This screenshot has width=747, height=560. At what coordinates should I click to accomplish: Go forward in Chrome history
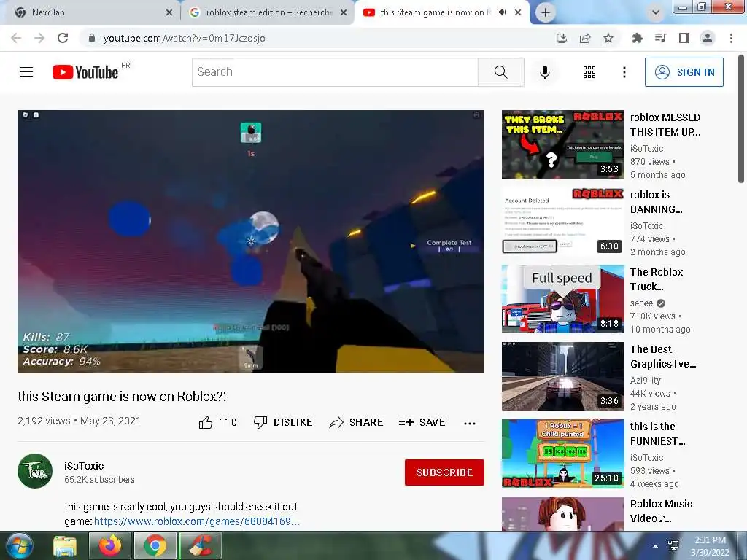click(39, 38)
